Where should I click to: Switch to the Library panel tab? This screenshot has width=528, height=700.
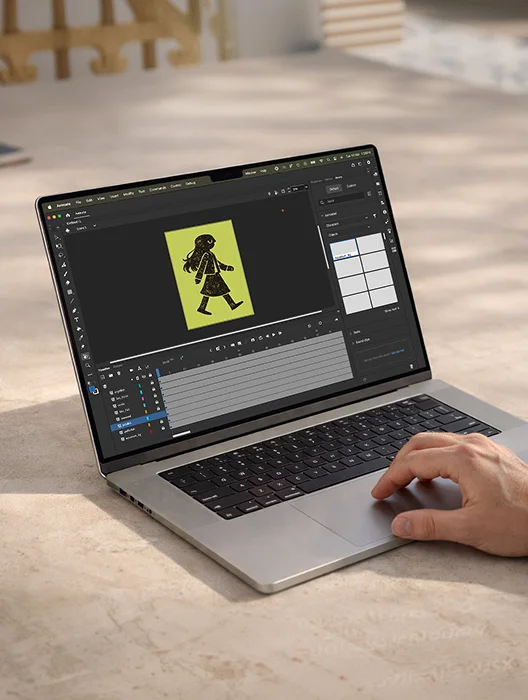coord(329,179)
